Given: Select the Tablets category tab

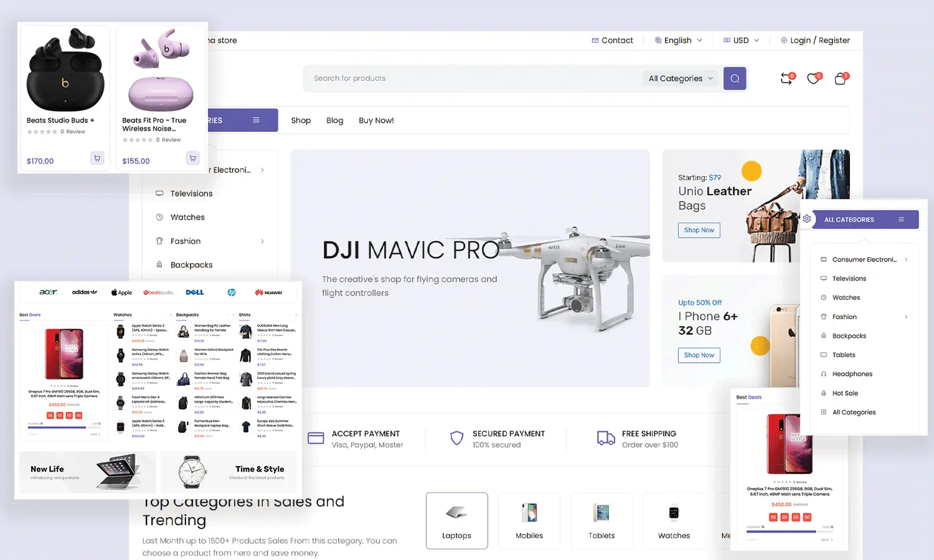Looking at the screenshot, I should 601,521.
